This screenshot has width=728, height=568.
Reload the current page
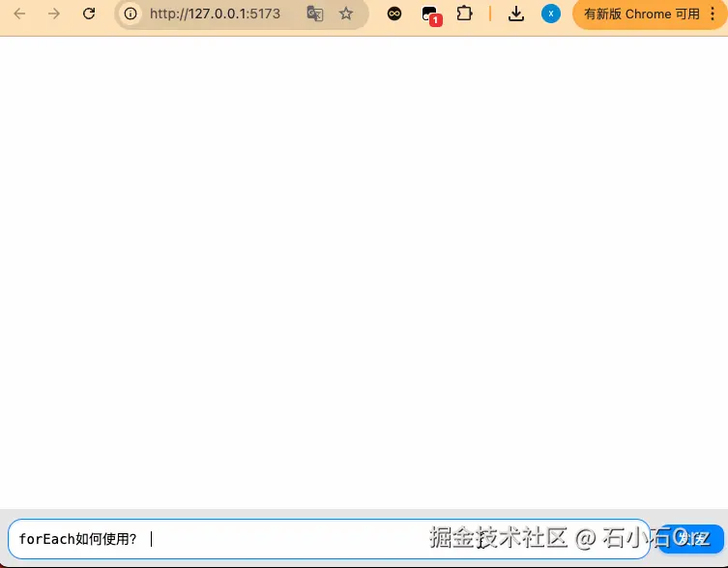(89, 14)
